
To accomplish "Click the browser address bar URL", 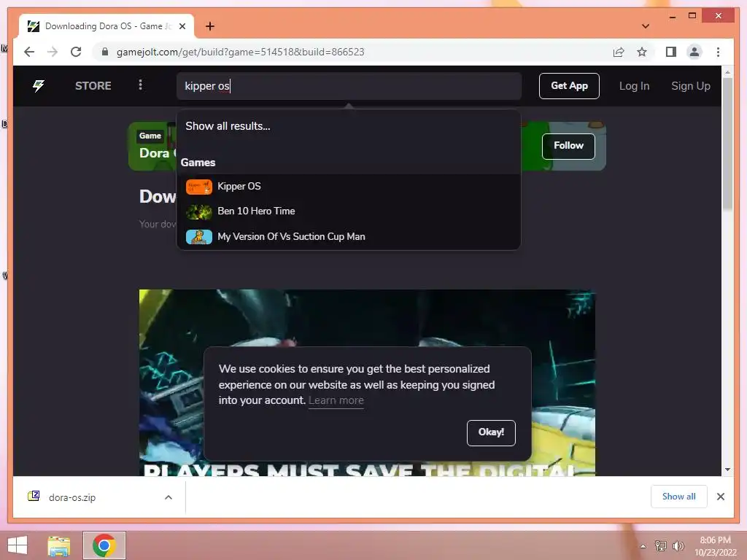I will pos(240,52).
